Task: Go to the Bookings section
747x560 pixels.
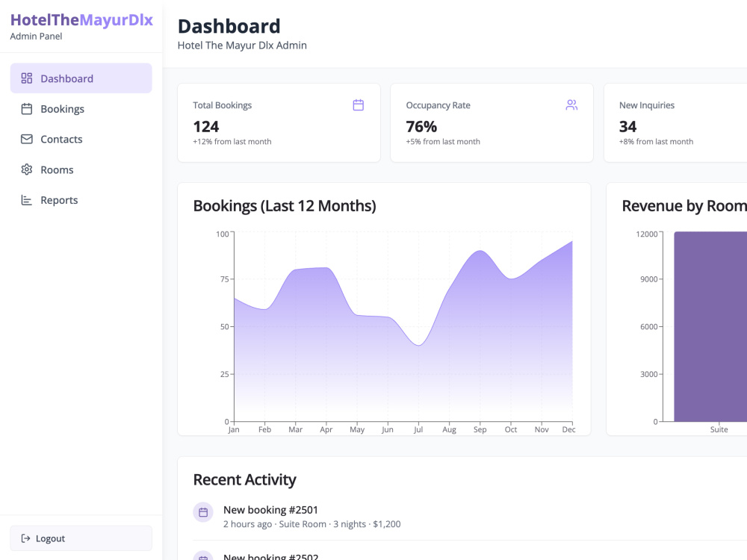Action: [x=81, y=108]
